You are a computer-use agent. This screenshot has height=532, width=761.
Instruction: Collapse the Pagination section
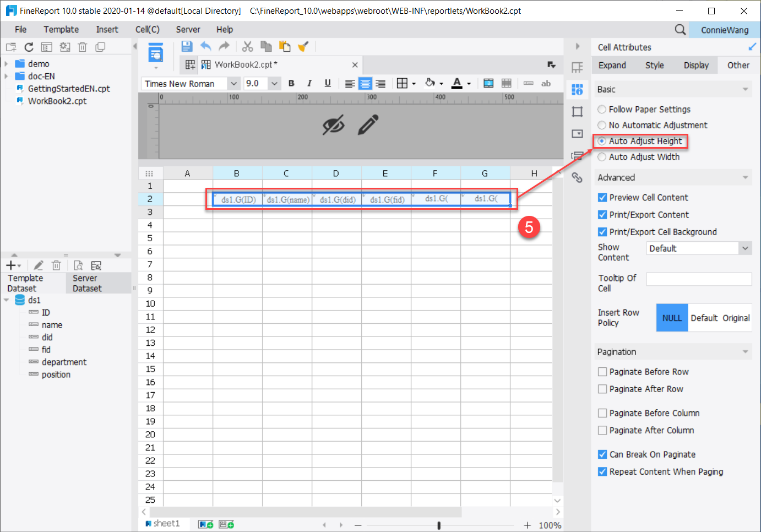pyautogui.click(x=746, y=352)
